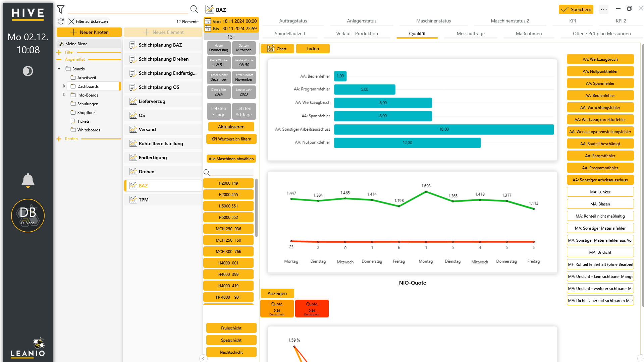644x362 pixels.
Task: Click the Von date calendar icon
Action: coord(208,21)
